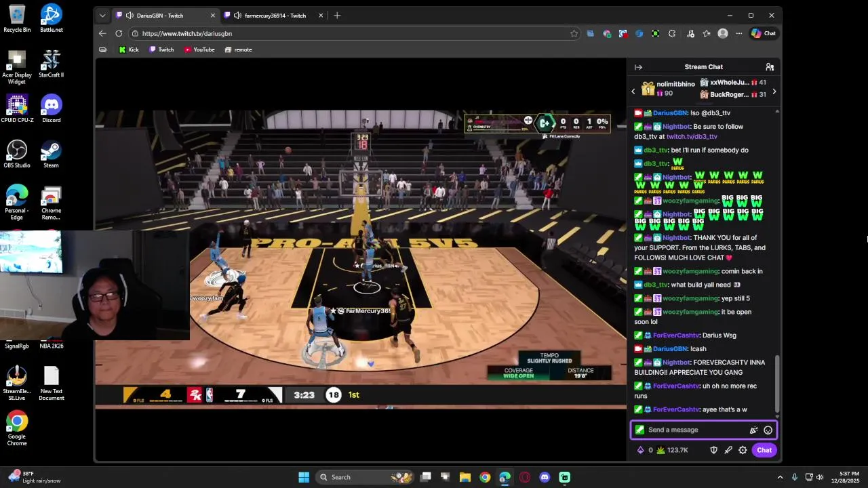
Task: Add this page to favorites star
Action: [x=574, y=33]
